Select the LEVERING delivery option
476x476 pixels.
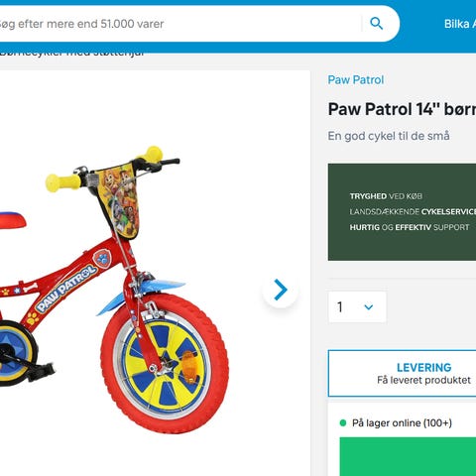402,373
